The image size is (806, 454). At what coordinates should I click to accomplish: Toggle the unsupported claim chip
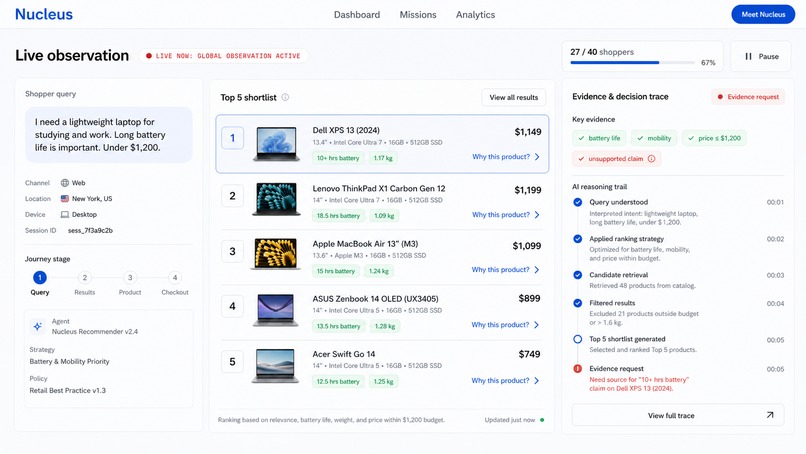pos(616,159)
